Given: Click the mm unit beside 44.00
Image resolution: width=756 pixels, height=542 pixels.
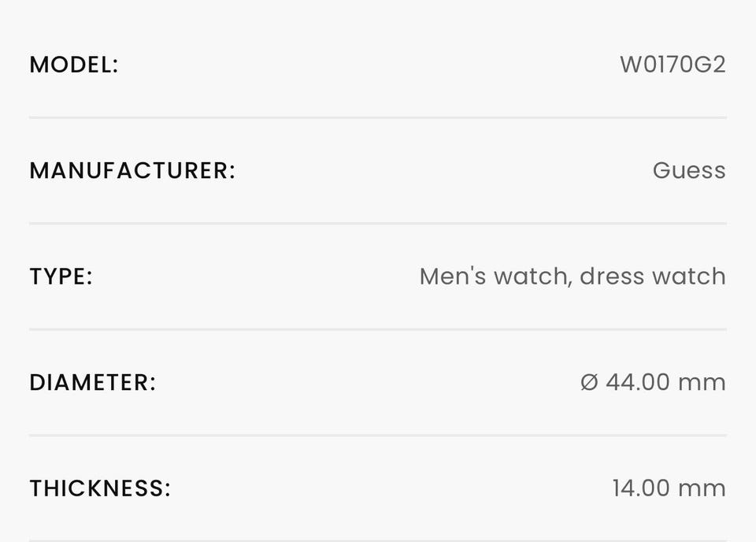Looking at the screenshot, I should pyautogui.click(x=702, y=382).
